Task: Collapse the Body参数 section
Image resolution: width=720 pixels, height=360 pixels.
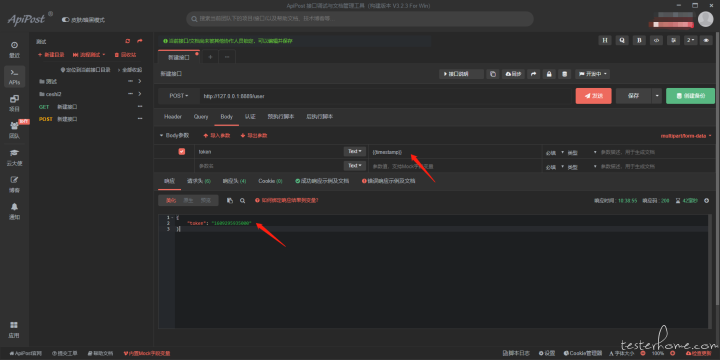Action: 174,135
